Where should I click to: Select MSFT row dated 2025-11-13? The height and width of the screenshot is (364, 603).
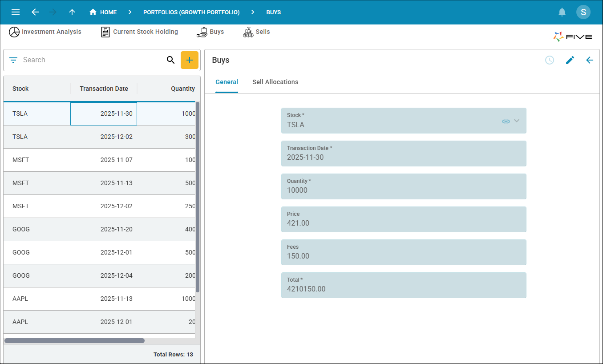point(99,183)
